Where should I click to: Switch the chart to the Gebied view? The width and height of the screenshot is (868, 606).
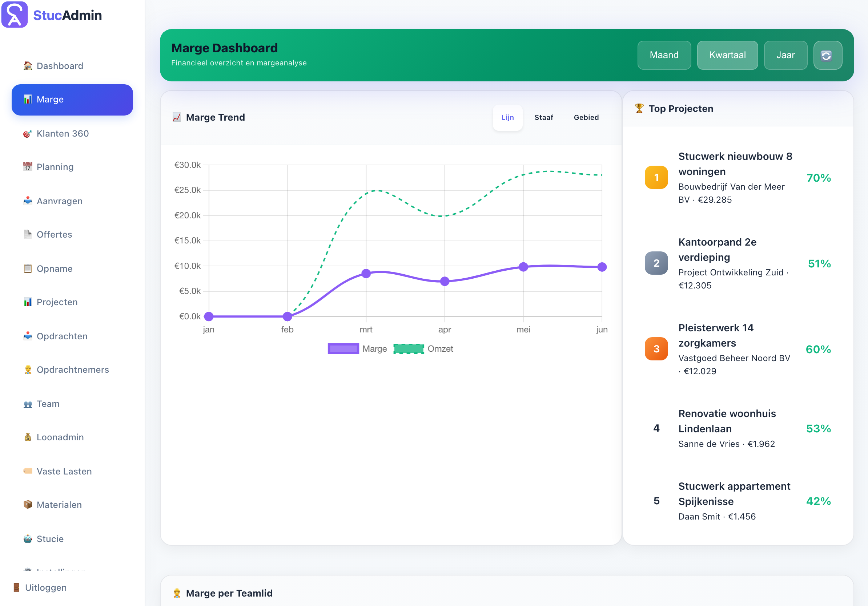click(586, 117)
